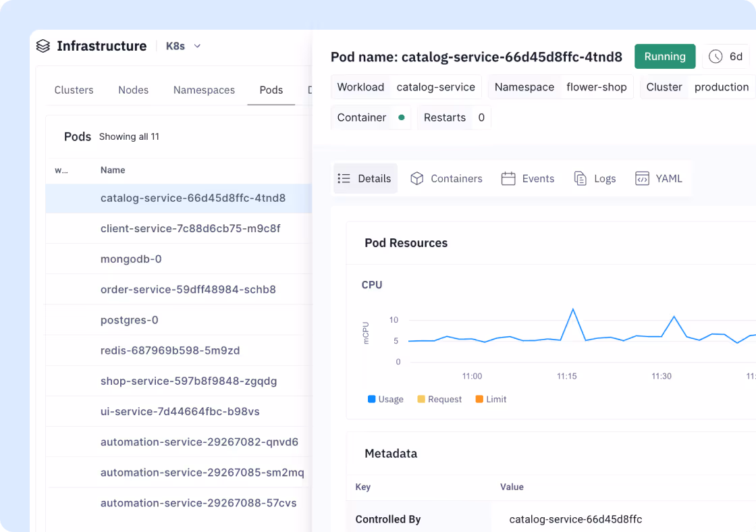Open the K8s dropdown chevron
Image resolution: width=756 pixels, height=532 pixels.
click(x=197, y=47)
